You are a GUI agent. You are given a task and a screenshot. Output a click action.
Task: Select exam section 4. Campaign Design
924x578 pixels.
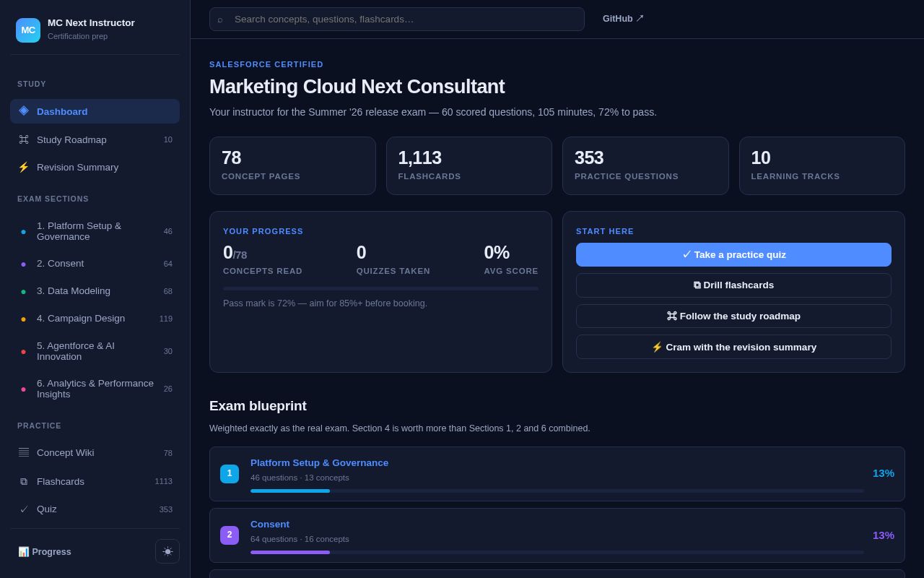coord(95,319)
